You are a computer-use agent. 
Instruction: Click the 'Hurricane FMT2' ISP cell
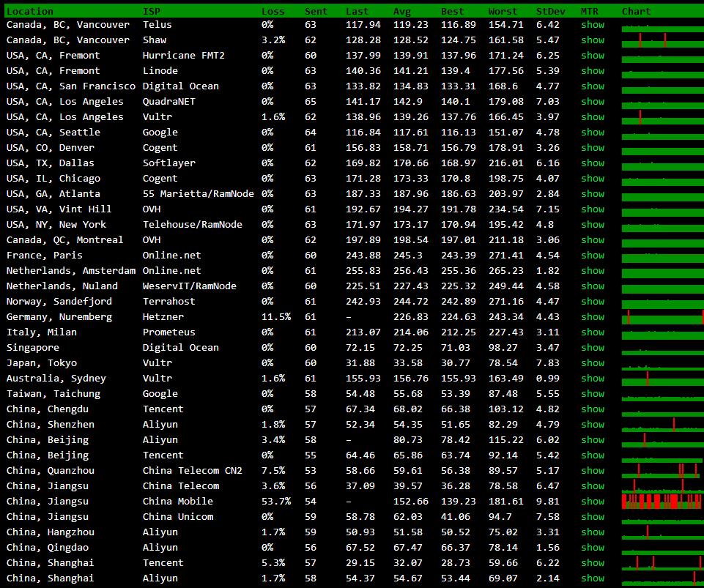click(x=184, y=55)
